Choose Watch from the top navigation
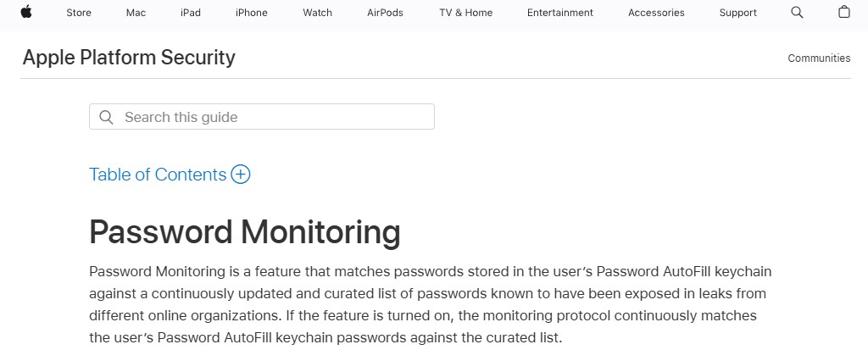This screenshot has height=361, width=868. [318, 13]
